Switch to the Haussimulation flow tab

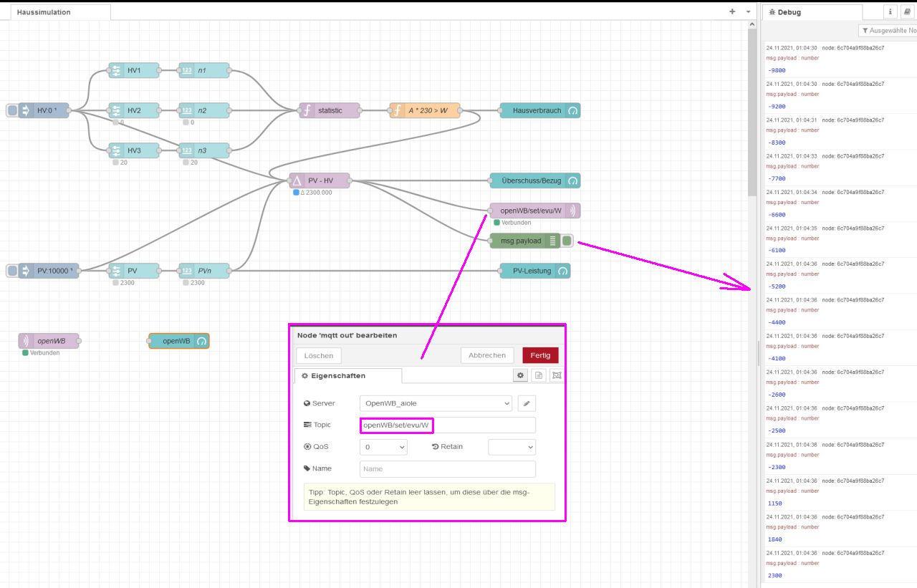[44, 12]
